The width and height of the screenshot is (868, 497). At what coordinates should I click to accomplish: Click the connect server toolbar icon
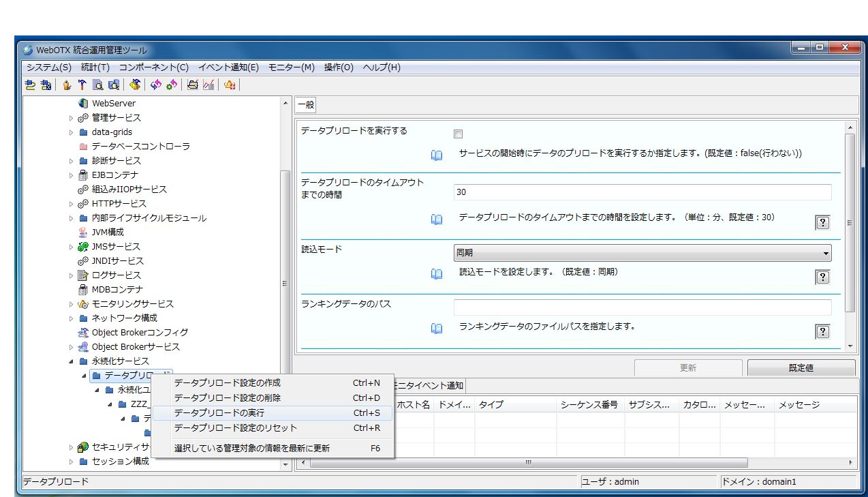click(x=30, y=85)
